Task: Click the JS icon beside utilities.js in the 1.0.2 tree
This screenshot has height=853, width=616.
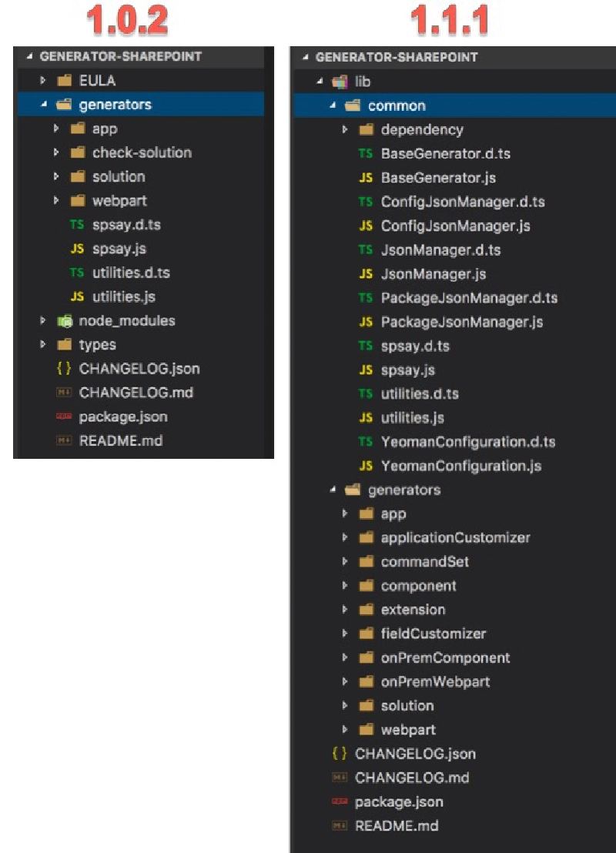Action: point(77,296)
